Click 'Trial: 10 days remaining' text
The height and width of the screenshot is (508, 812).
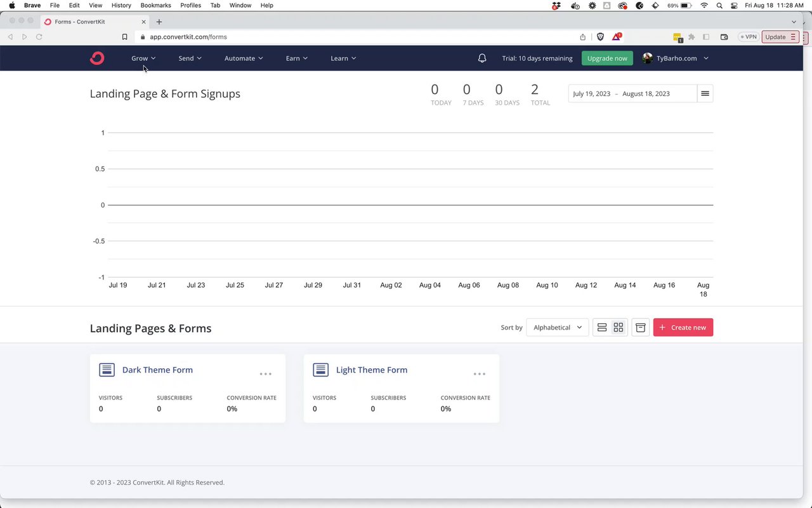537,58
